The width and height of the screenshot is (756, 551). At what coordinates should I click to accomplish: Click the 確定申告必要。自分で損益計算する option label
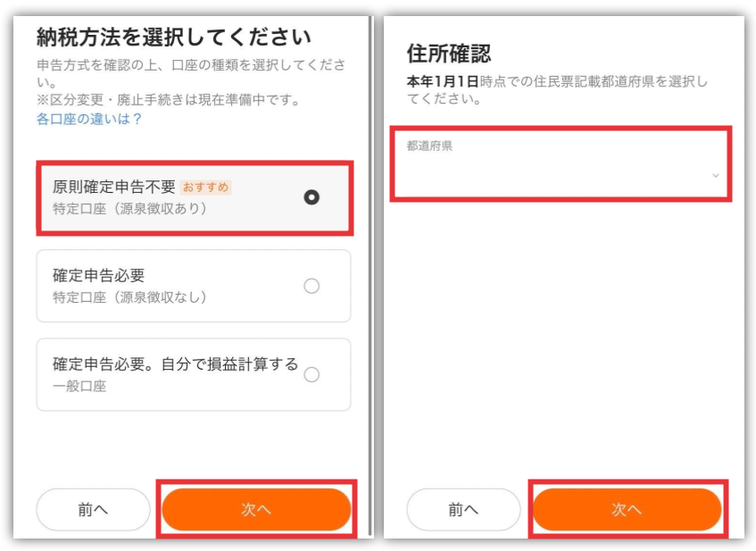176,363
